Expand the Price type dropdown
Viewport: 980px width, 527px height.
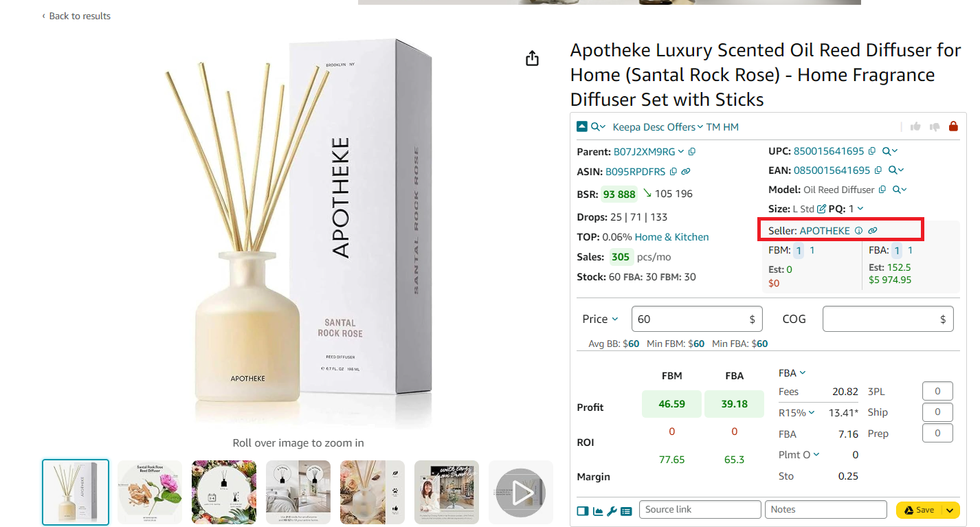(x=601, y=319)
